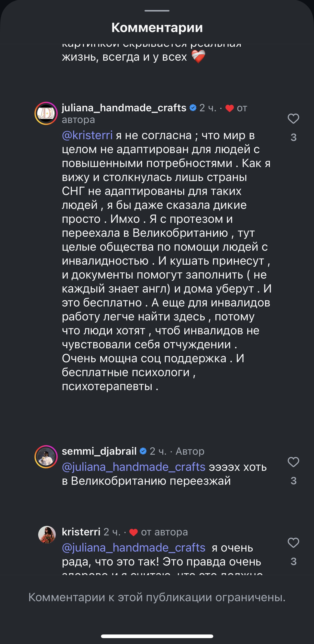Screen dimensions: 314x644
Task: Tap like count under juliana's heart
Action: 293,137
